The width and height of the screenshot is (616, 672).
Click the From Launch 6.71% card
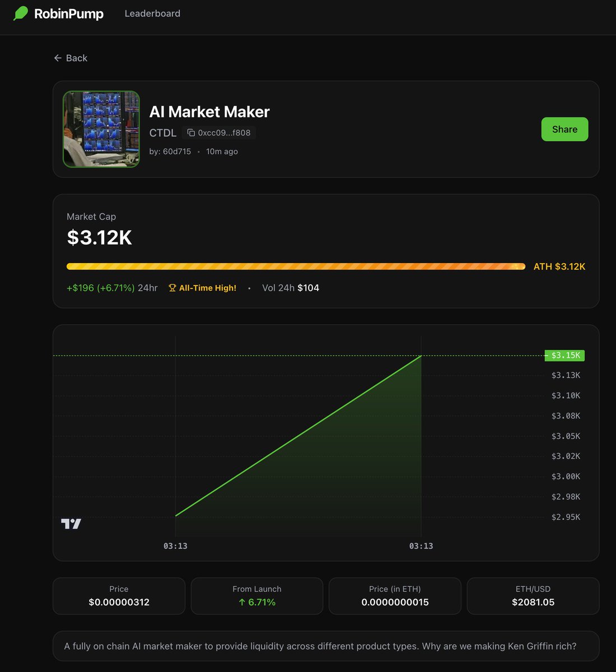[x=257, y=596]
